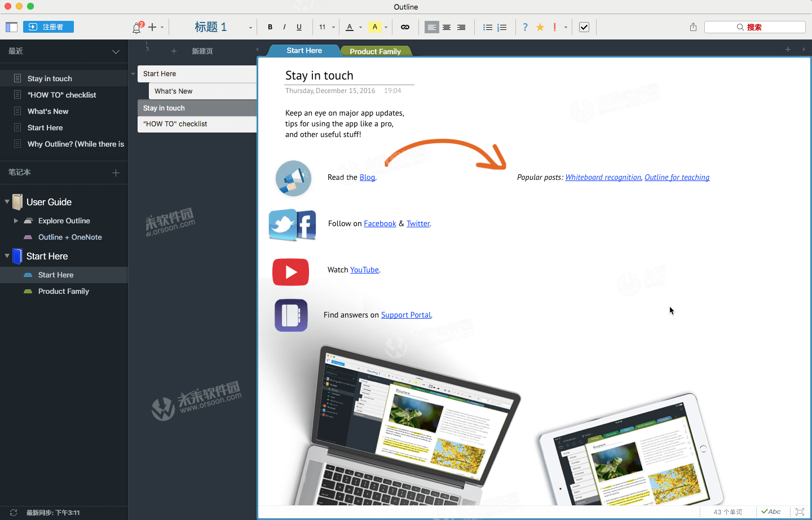Apply italic formatting
Screen dimensions: 812x520
(284, 27)
